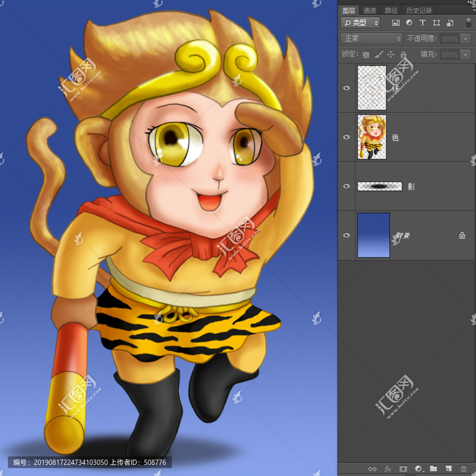Image resolution: width=476 pixels, height=476 pixels.
Task: Click the 锁定 label
Action: [x=350, y=54]
